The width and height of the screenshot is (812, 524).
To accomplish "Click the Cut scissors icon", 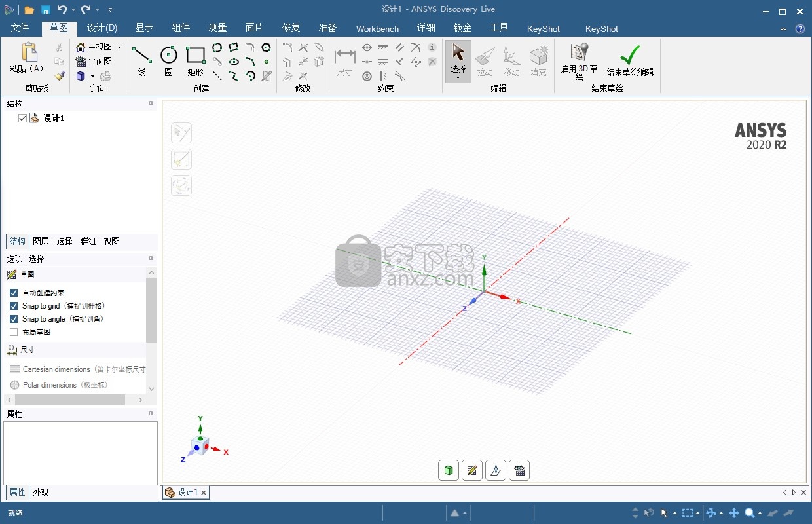I will pos(60,47).
